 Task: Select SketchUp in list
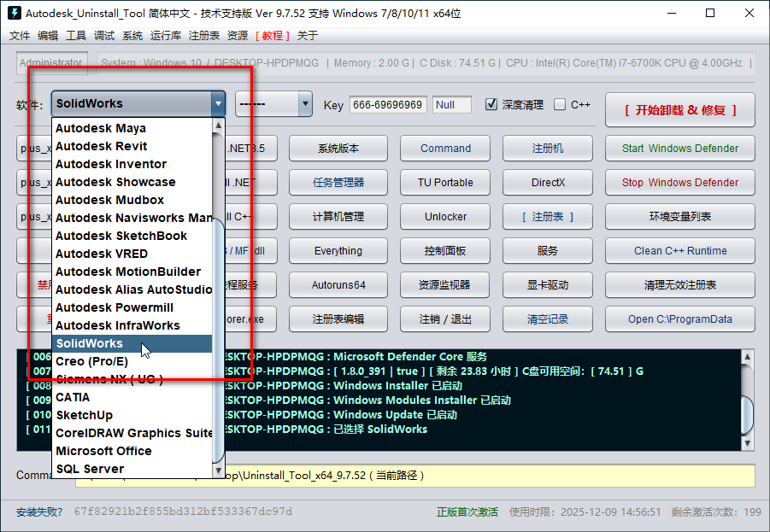(132, 415)
